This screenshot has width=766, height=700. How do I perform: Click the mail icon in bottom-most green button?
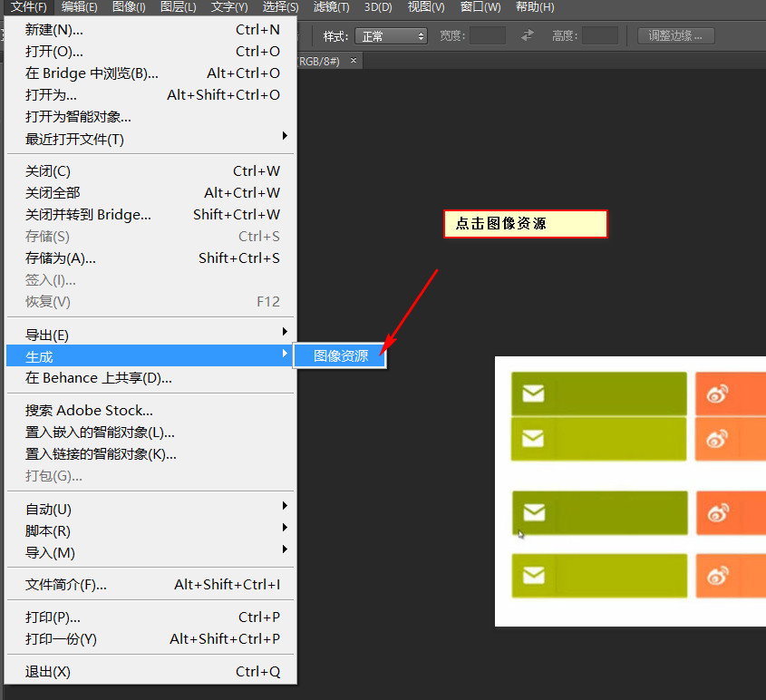click(x=534, y=576)
